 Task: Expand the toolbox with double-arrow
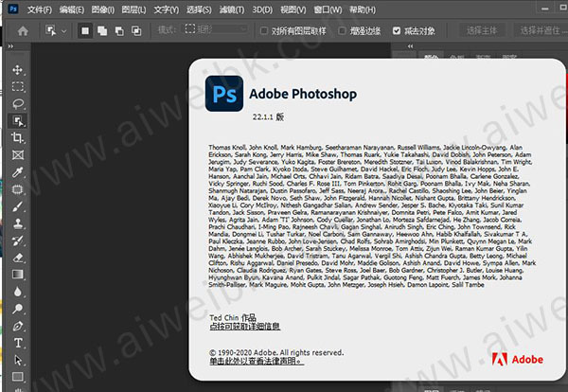click(x=10, y=46)
